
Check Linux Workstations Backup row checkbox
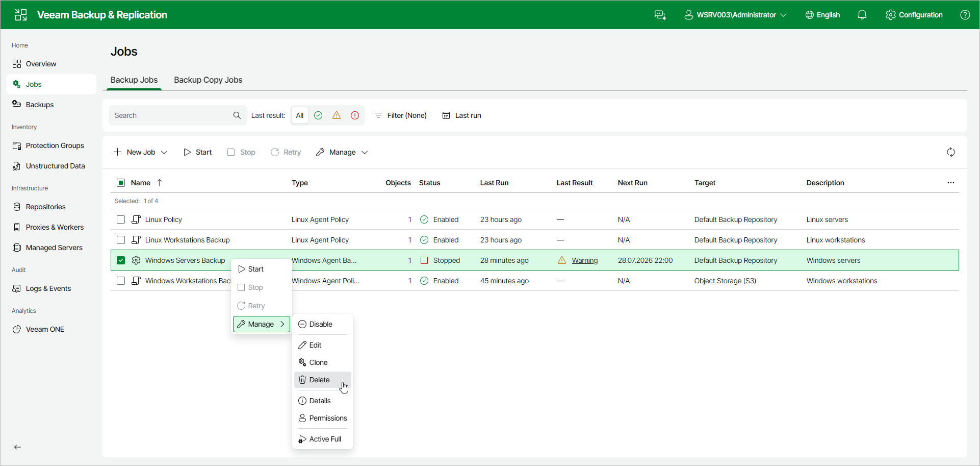click(x=121, y=240)
